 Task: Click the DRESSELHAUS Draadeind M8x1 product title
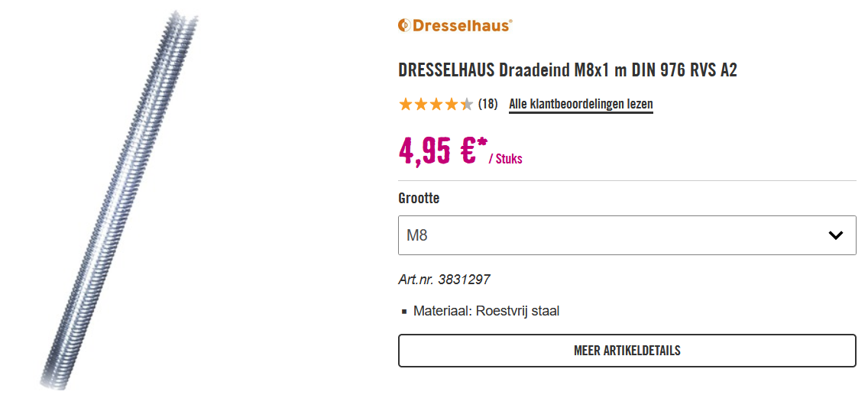pos(568,70)
